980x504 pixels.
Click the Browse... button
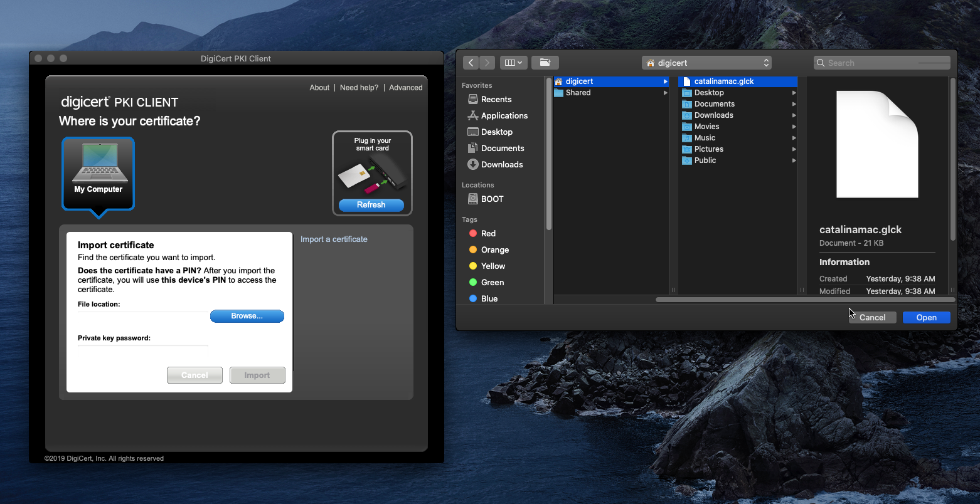point(247,316)
